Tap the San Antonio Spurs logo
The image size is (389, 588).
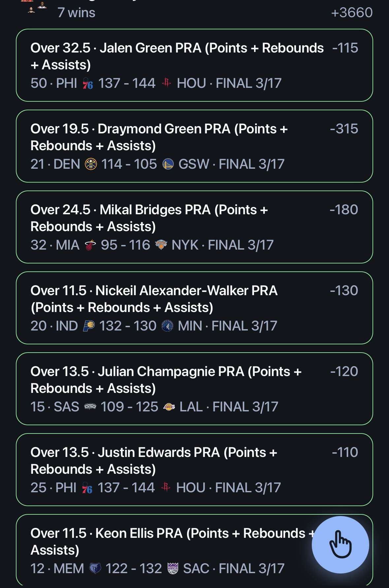[90, 407]
